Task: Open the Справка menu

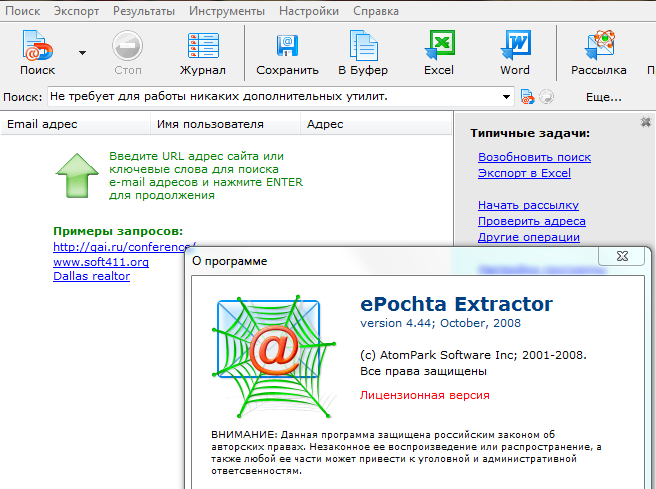Action: [x=376, y=11]
